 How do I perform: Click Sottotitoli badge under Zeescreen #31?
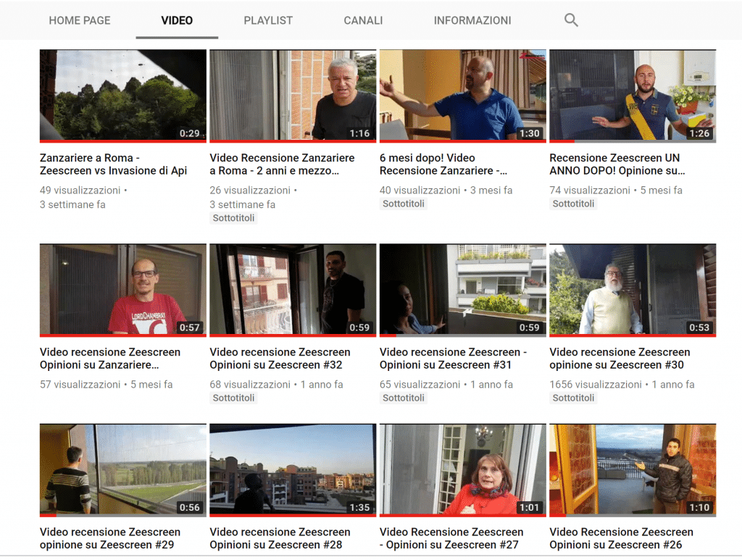click(x=404, y=398)
